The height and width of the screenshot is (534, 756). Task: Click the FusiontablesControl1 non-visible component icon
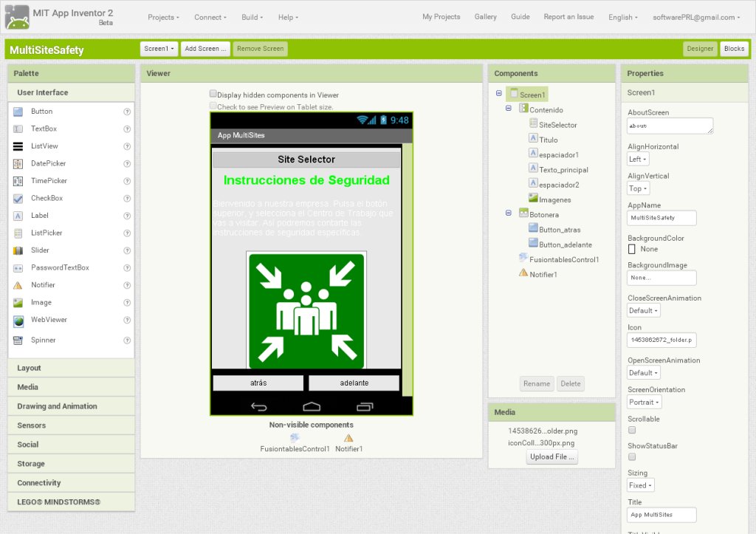click(295, 438)
